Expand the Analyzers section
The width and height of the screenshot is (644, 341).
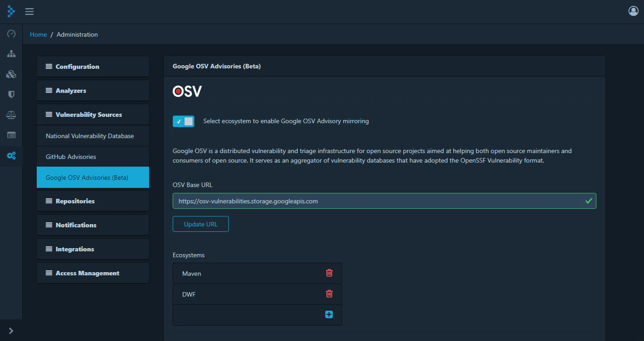[x=93, y=90]
